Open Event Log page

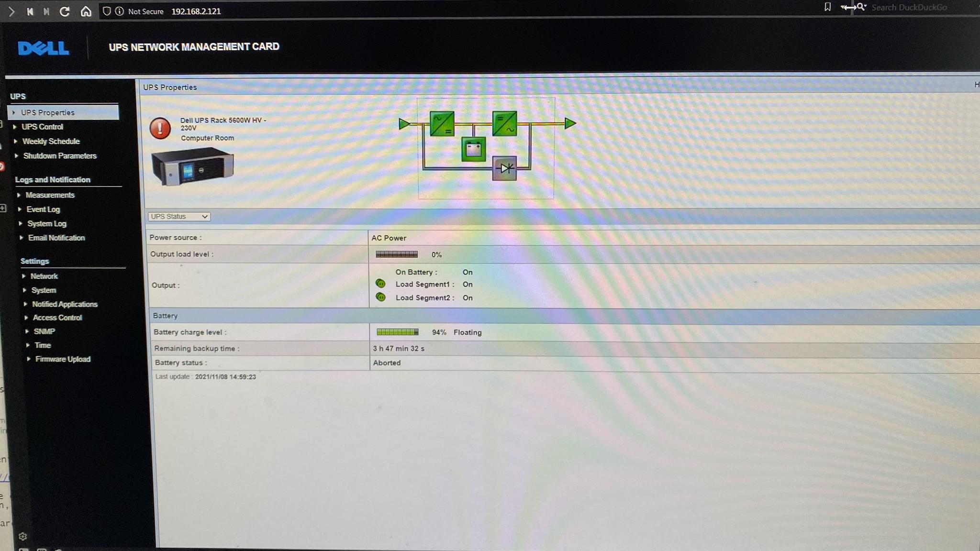43,209
